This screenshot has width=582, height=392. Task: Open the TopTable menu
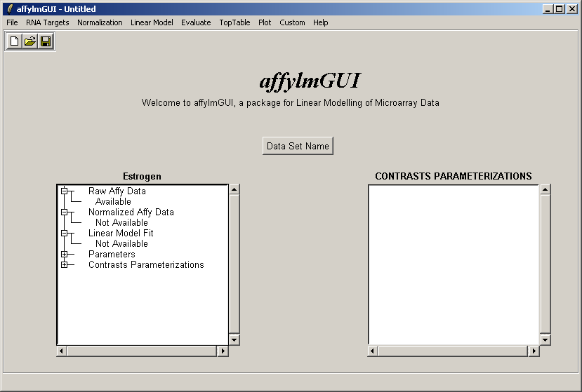click(x=234, y=22)
